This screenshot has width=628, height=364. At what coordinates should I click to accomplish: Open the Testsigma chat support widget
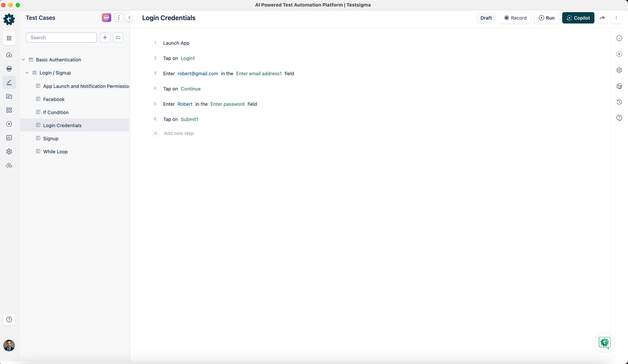pyautogui.click(x=605, y=343)
